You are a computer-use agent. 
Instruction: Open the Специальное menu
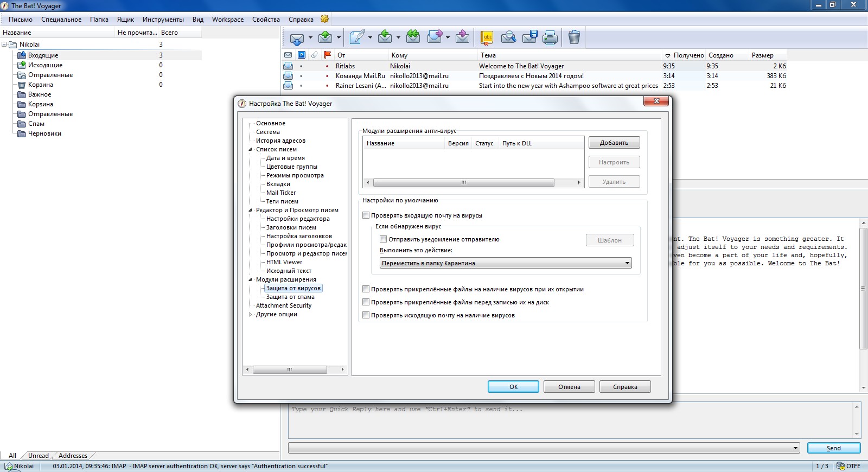click(x=61, y=20)
